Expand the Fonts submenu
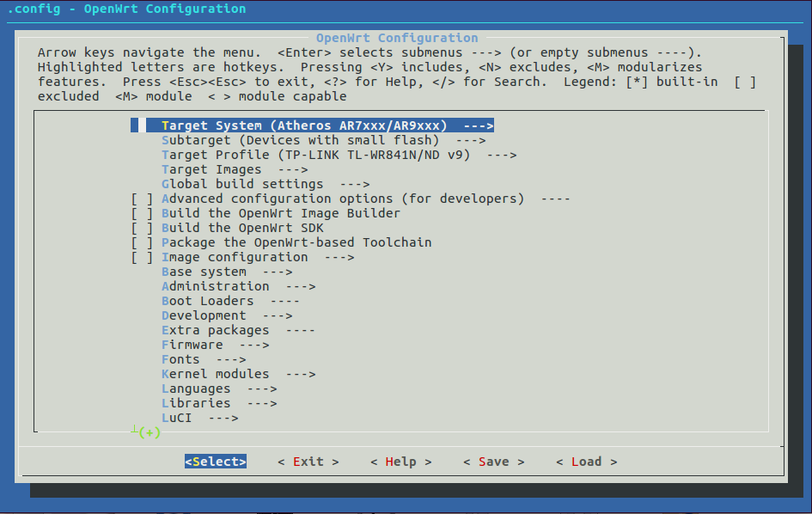 204,359
